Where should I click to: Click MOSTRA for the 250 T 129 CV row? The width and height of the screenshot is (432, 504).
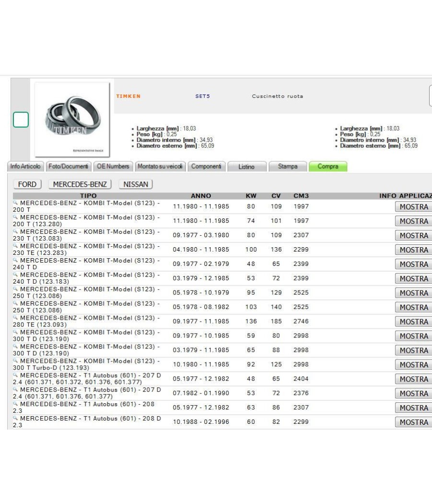(414, 293)
